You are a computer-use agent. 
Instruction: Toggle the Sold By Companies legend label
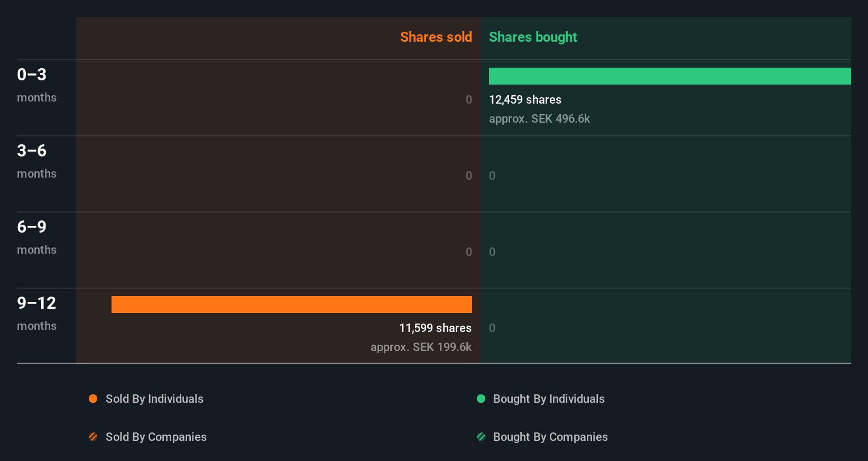[156, 437]
